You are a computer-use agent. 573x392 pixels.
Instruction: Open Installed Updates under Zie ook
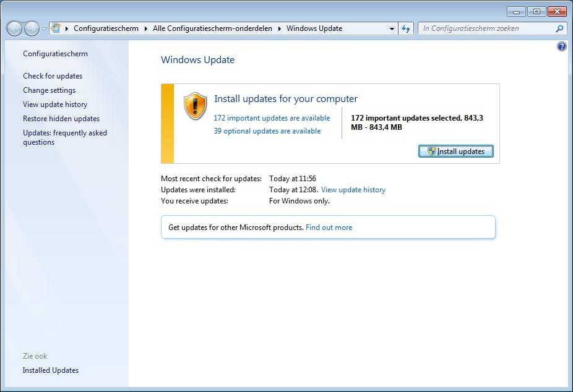click(50, 370)
